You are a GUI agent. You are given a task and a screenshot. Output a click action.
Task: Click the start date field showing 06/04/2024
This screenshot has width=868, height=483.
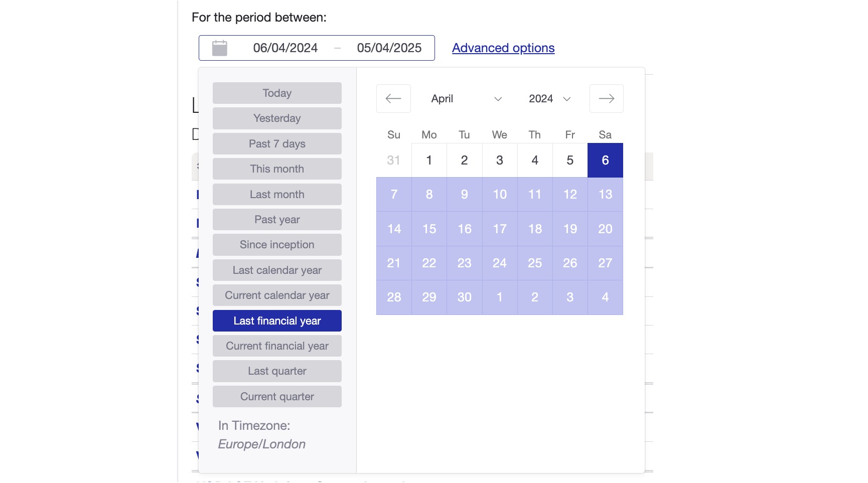[x=285, y=48]
